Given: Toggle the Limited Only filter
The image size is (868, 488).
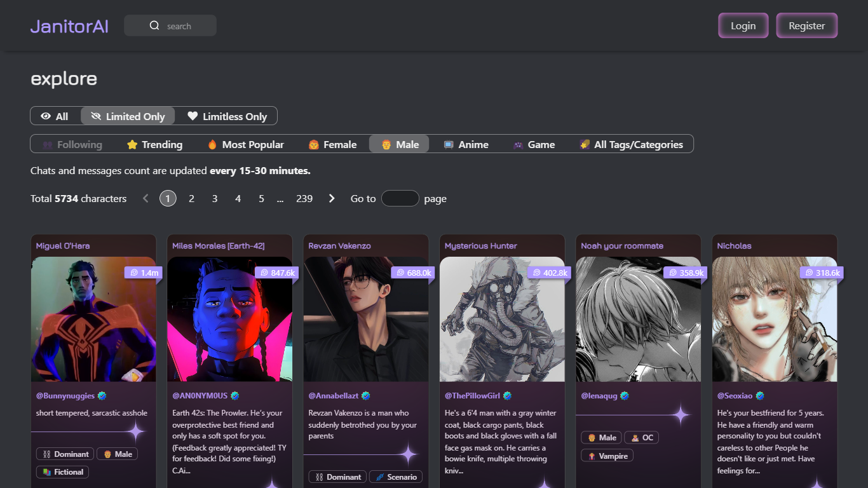Looking at the screenshot, I should (128, 116).
